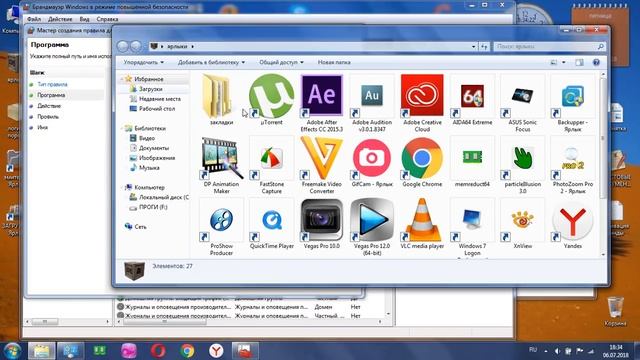Open Вид menu in firewall window

click(x=84, y=19)
